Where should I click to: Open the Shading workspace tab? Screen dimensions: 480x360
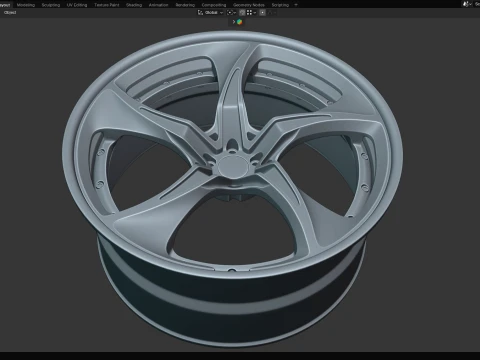click(x=134, y=5)
